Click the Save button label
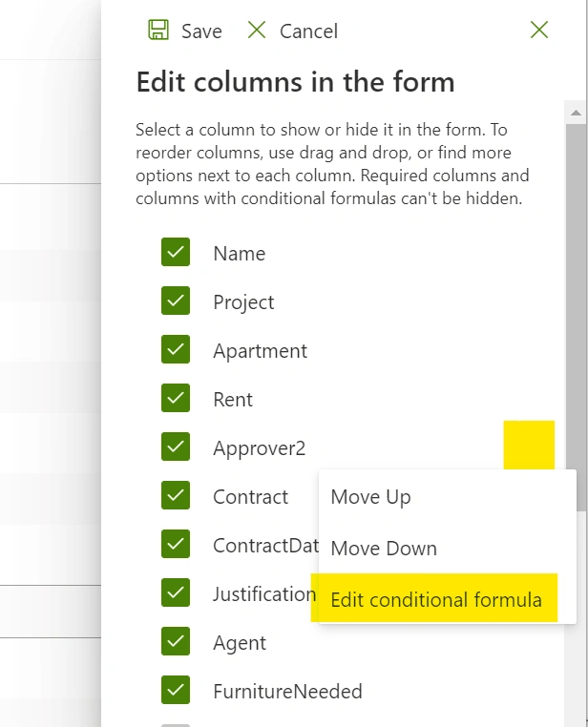 click(x=201, y=31)
